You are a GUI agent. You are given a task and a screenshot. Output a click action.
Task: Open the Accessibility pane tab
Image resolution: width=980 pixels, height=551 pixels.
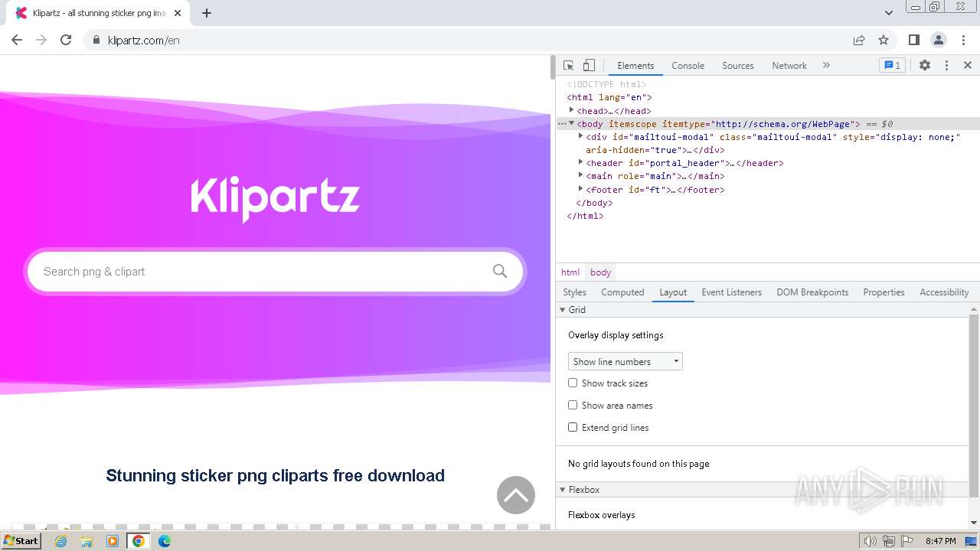[x=944, y=292]
